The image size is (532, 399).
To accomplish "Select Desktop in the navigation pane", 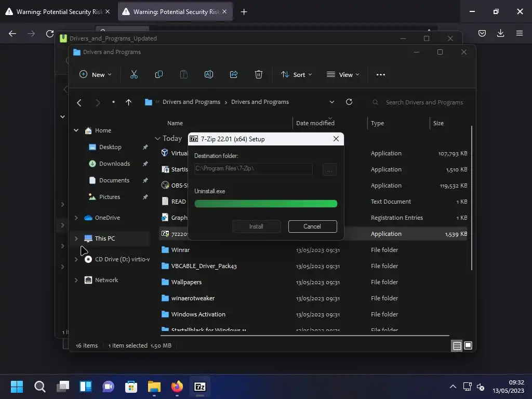I will click(111, 147).
